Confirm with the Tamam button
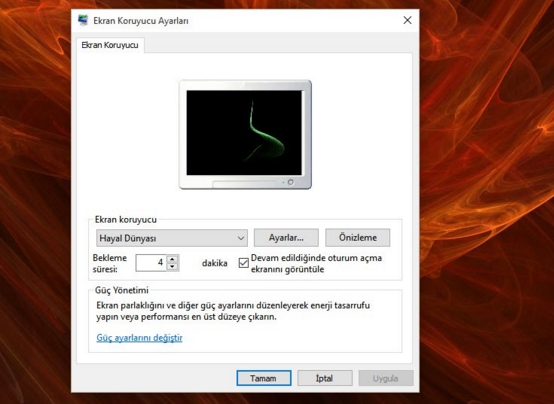This screenshot has height=404, width=554. (x=264, y=378)
